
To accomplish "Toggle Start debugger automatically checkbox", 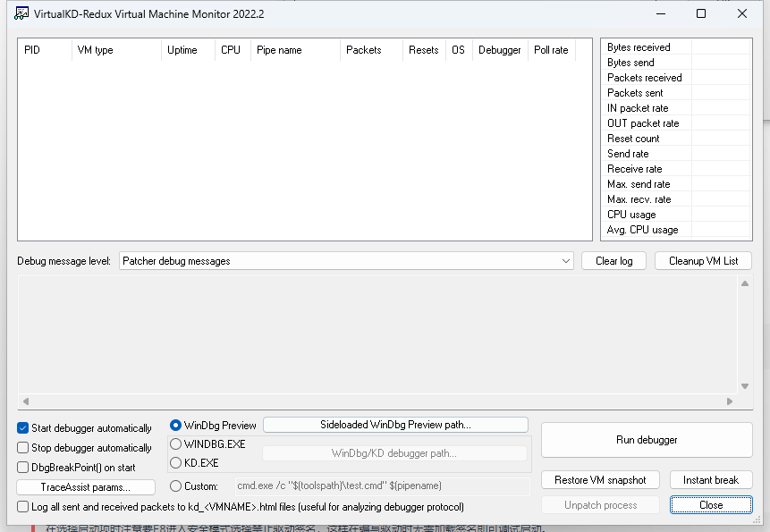I will [23, 428].
